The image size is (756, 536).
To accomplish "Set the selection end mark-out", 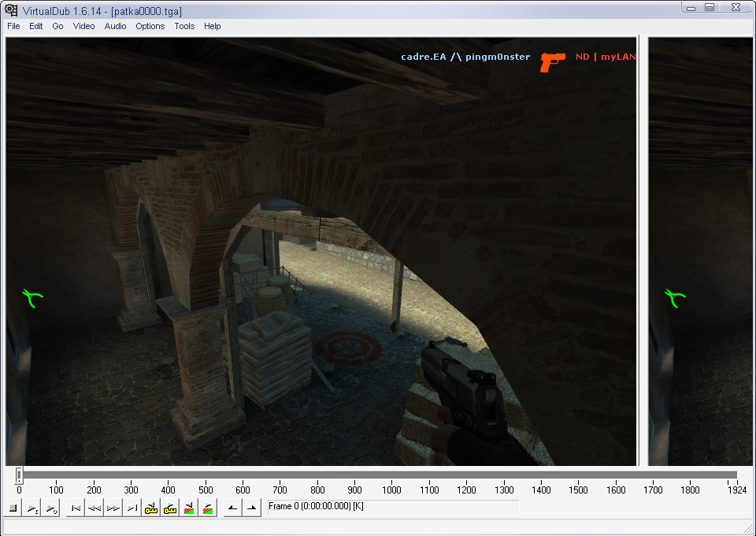I will [252, 508].
